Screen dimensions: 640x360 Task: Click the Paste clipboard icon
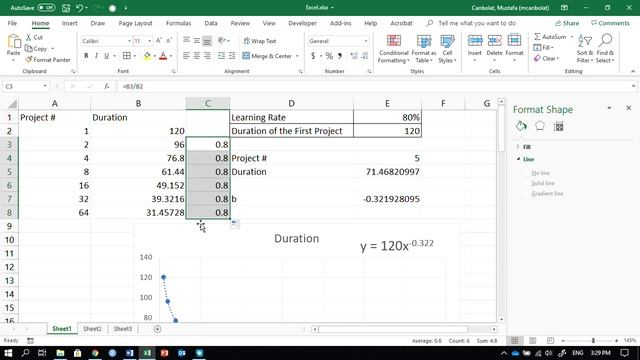click(13, 42)
